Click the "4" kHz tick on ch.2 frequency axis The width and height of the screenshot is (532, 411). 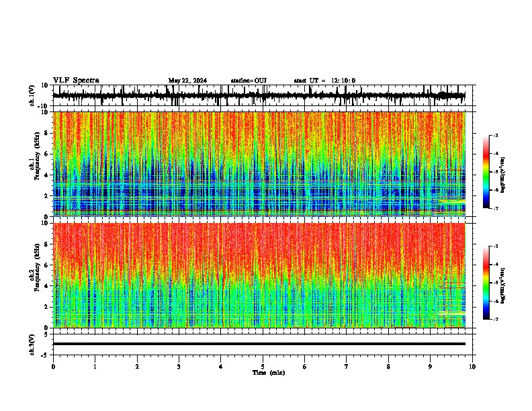coord(47,286)
